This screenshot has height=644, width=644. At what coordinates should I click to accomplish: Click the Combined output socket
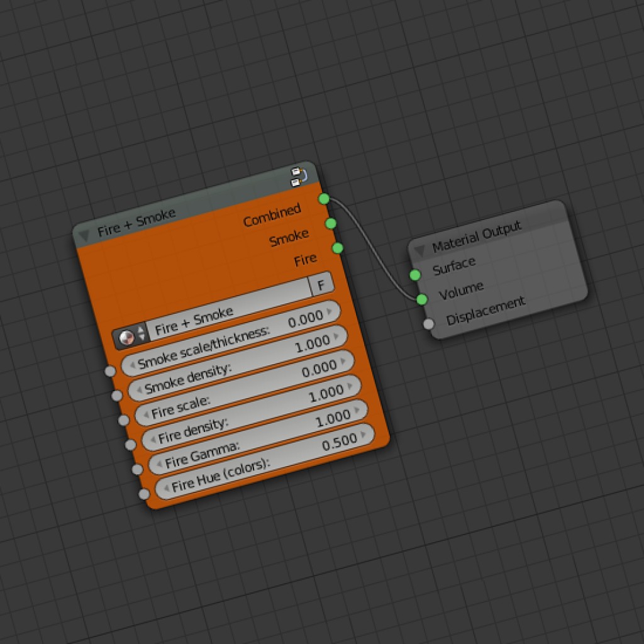click(x=323, y=199)
